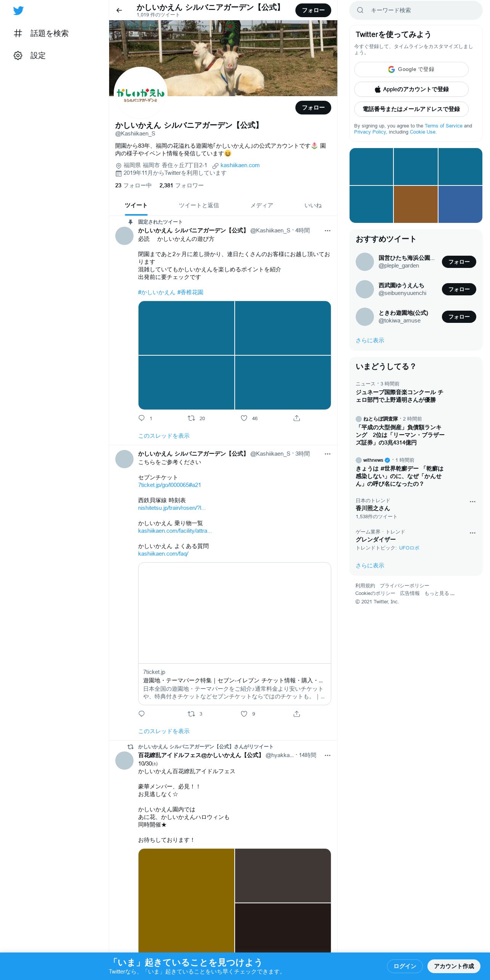The height and width of the screenshot is (980, 490).
Task: Switch to ツイートと返信 tab
Action: pos(199,205)
